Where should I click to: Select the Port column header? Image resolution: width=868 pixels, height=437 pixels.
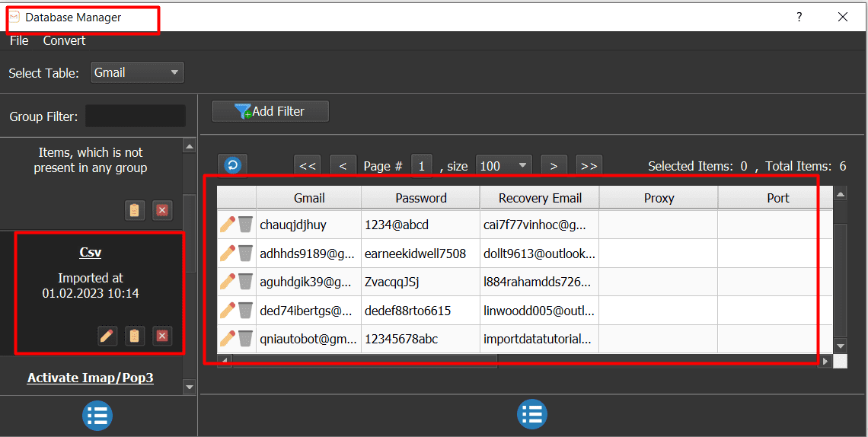(x=775, y=198)
